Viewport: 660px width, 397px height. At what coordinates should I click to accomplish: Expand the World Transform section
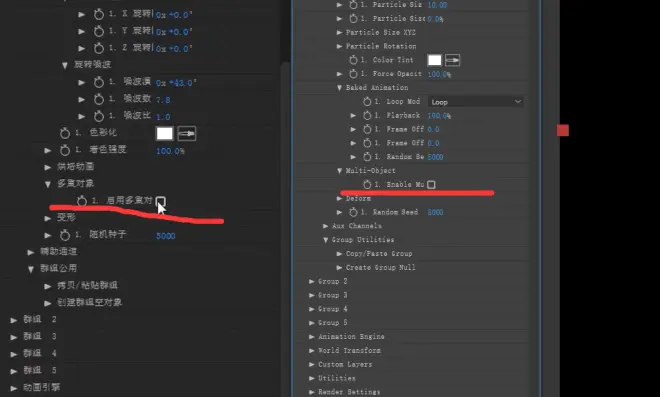click(311, 351)
